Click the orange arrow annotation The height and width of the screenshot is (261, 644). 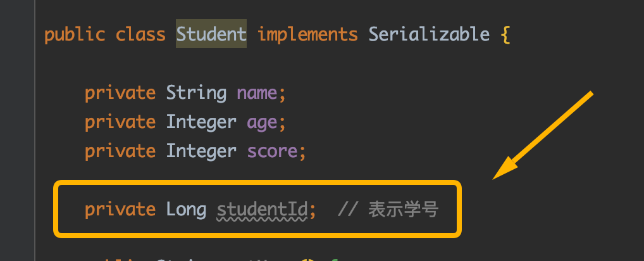point(543,135)
